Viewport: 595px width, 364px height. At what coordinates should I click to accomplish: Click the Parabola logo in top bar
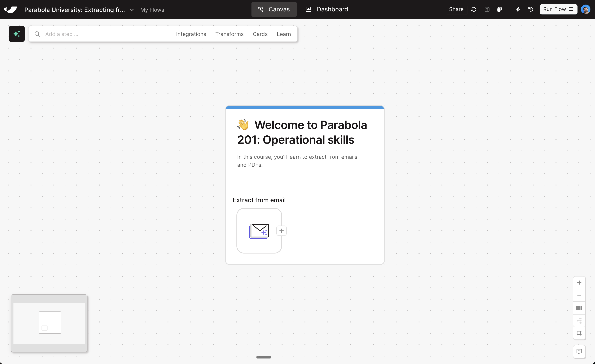click(11, 10)
